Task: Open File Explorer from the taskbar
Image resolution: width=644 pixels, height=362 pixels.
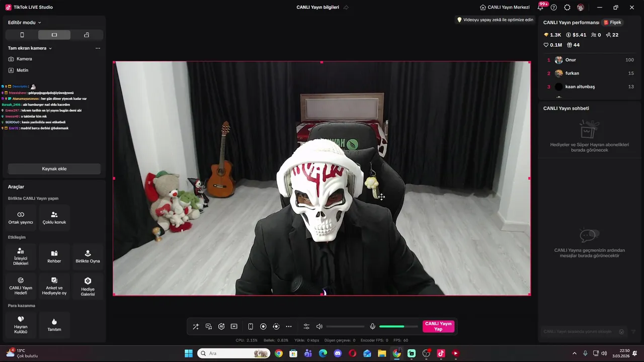Action: (x=382, y=353)
